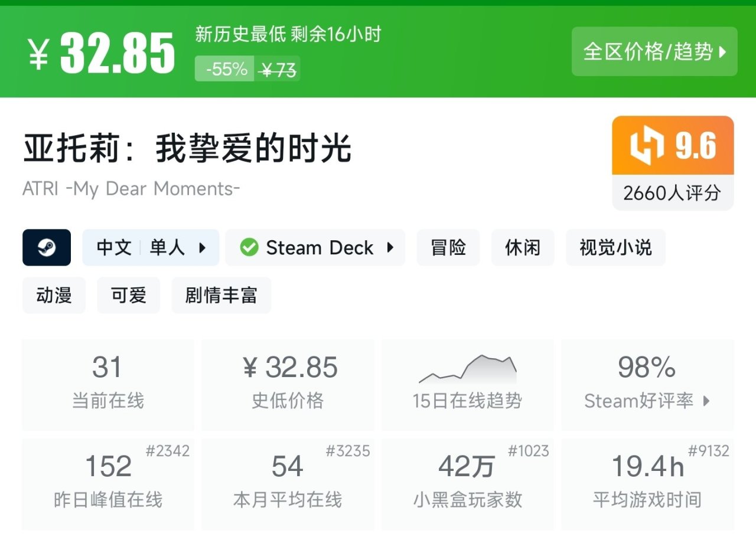756x537 pixels.
Task: Select the 冒险 genre tag
Action: (448, 248)
